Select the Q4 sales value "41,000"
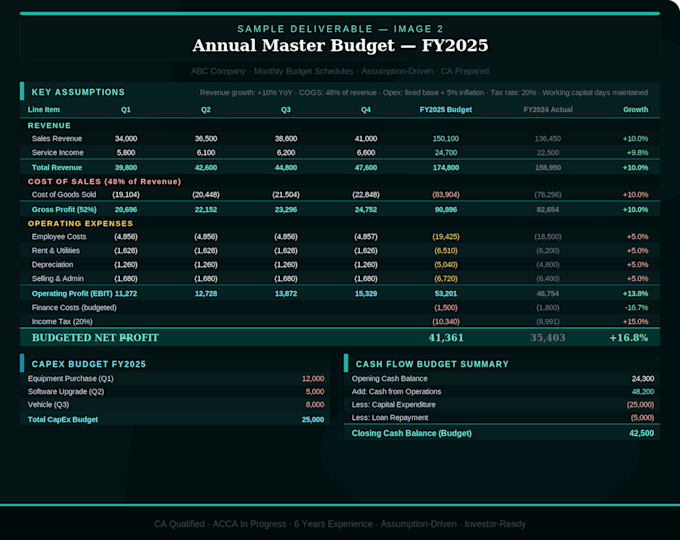Image resolution: width=680 pixels, height=540 pixels. coord(366,139)
